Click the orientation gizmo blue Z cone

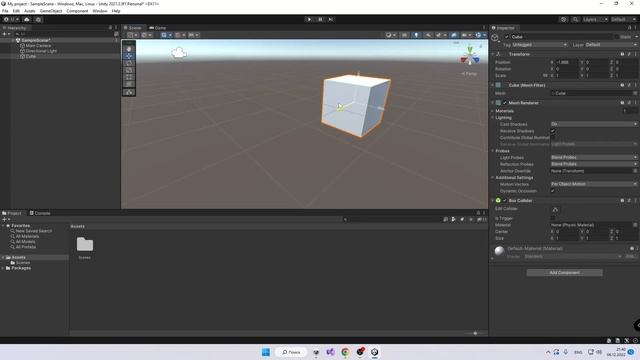(476, 60)
